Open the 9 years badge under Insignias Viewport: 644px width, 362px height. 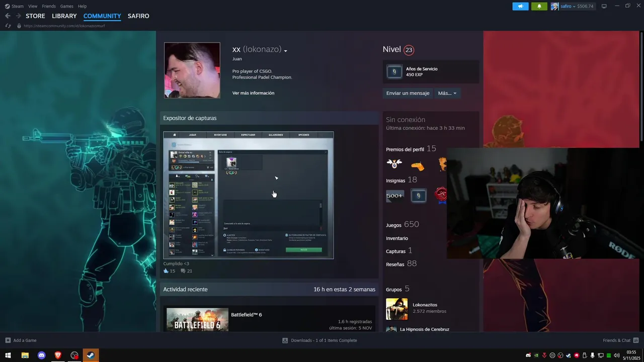[418, 196]
